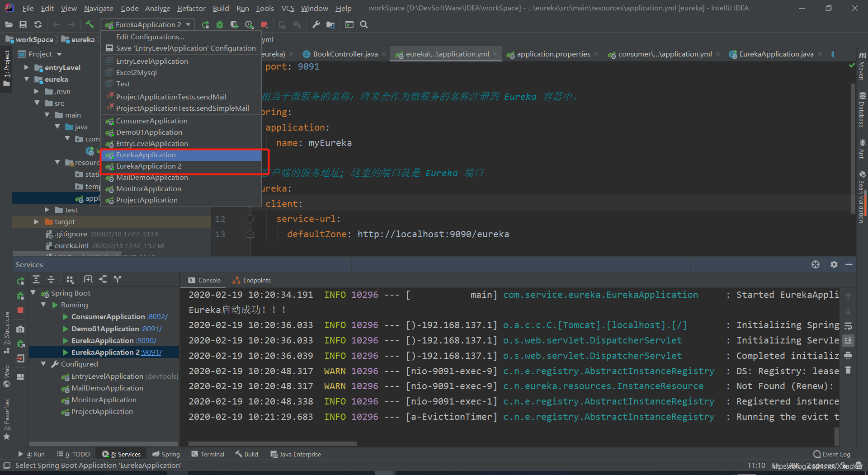Toggle soft-wrap in console toolbar

point(848,326)
